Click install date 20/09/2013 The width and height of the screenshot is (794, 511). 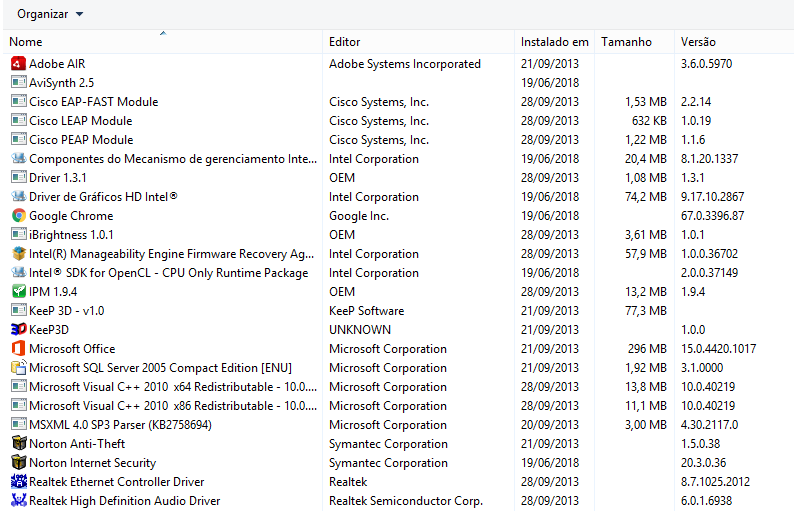pyautogui.click(x=549, y=425)
